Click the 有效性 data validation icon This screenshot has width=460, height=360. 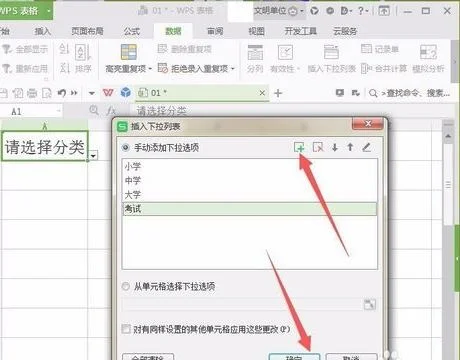coord(285,53)
